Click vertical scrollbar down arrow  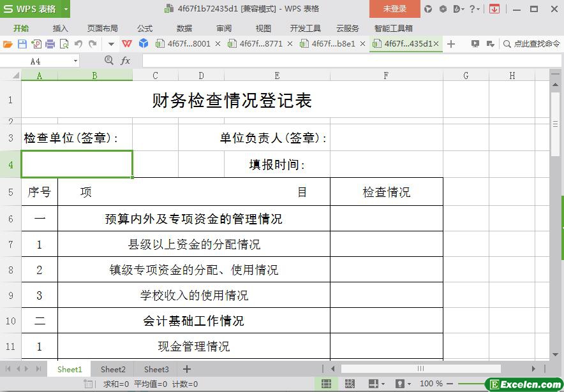click(555, 354)
